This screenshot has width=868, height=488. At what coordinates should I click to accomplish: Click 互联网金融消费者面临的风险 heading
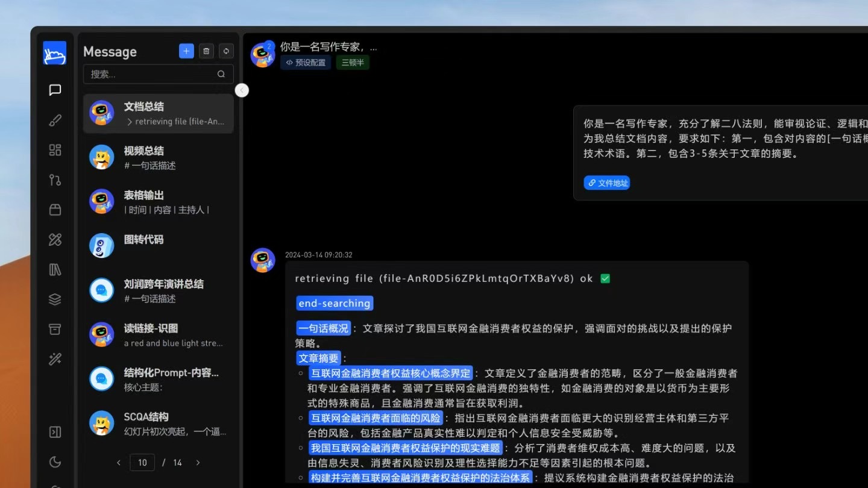[377, 418]
